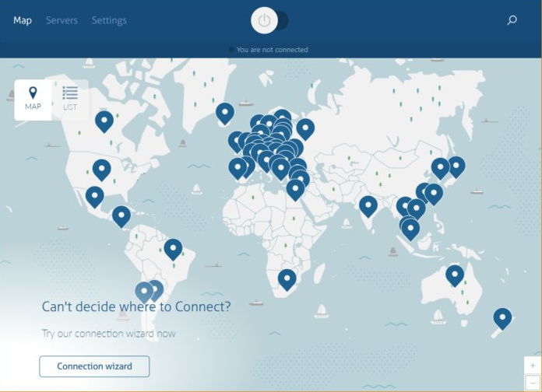Screen dimensions: 542x392
Task: Pick the Costa Rica server pin
Action: point(121,216)
